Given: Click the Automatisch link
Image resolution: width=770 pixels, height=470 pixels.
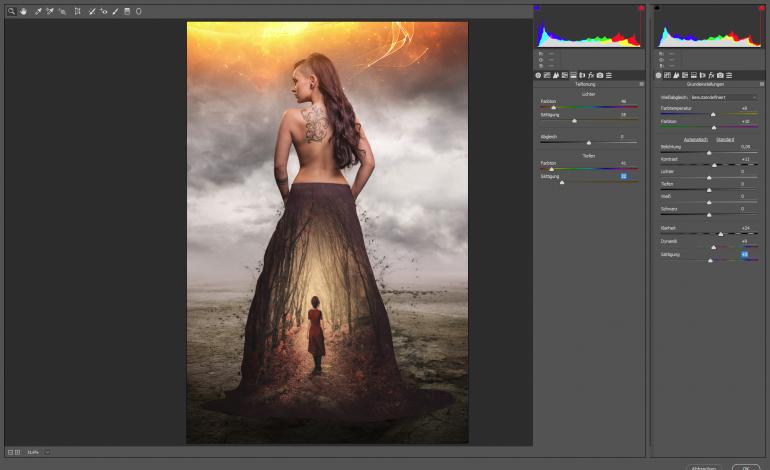Looking at the screenshot, I should (695, 139).
